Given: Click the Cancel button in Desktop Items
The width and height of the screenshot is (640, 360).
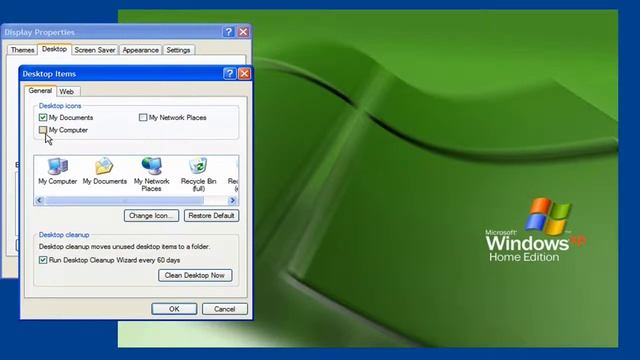Looking at the screenshot, I should (x=224, y=309).
